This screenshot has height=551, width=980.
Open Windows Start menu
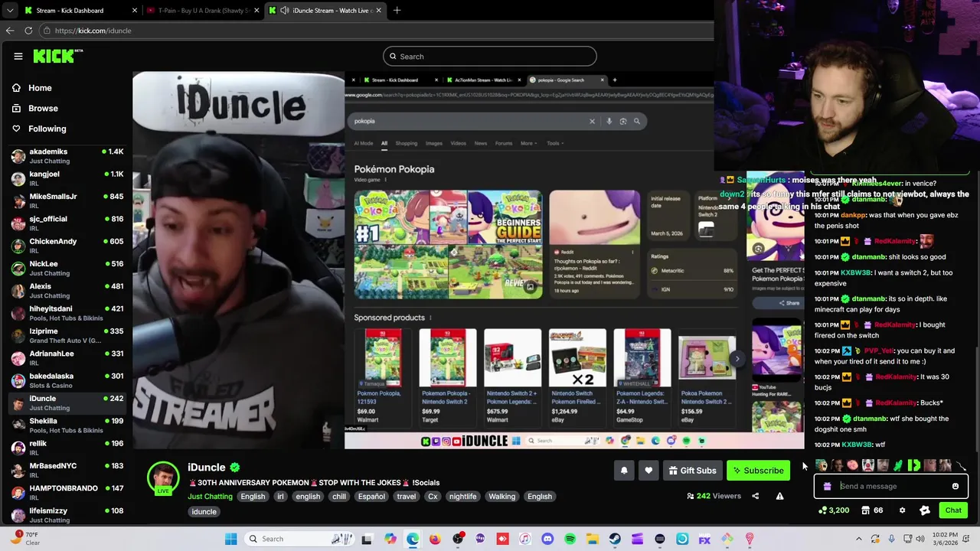pyautogui.click(x=230, y=539)
